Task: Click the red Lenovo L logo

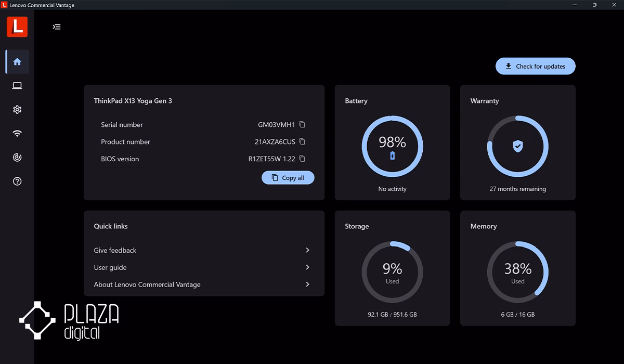Action: coord(17,27)
